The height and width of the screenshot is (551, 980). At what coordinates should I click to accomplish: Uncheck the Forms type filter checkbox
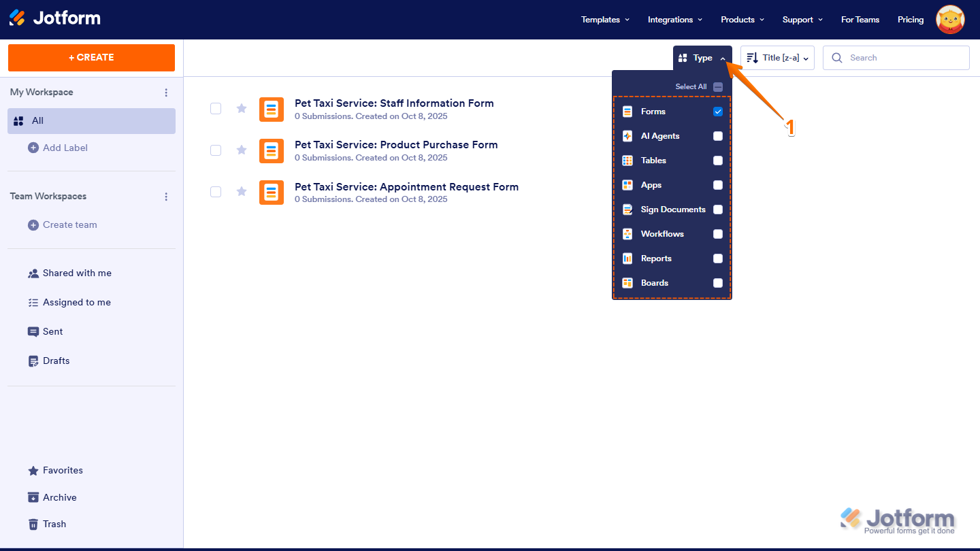point(718,112)
